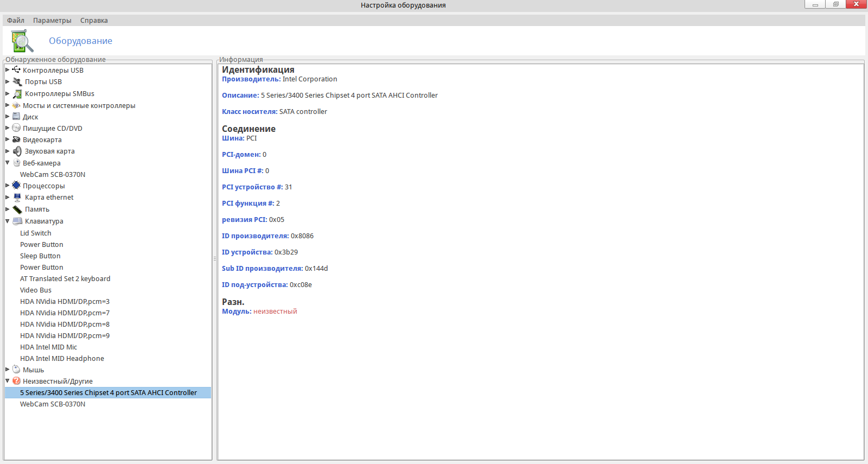Viewport: 868px width, 464px height.
Task: Select HDA Intel MID Headphone
Action: pos(62,358)
